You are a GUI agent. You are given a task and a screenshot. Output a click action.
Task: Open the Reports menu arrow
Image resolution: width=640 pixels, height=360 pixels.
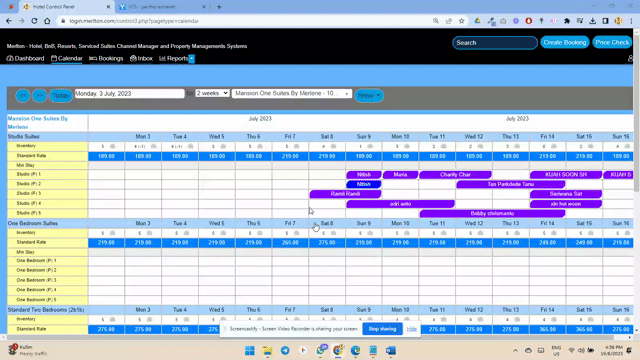(191, 59)
